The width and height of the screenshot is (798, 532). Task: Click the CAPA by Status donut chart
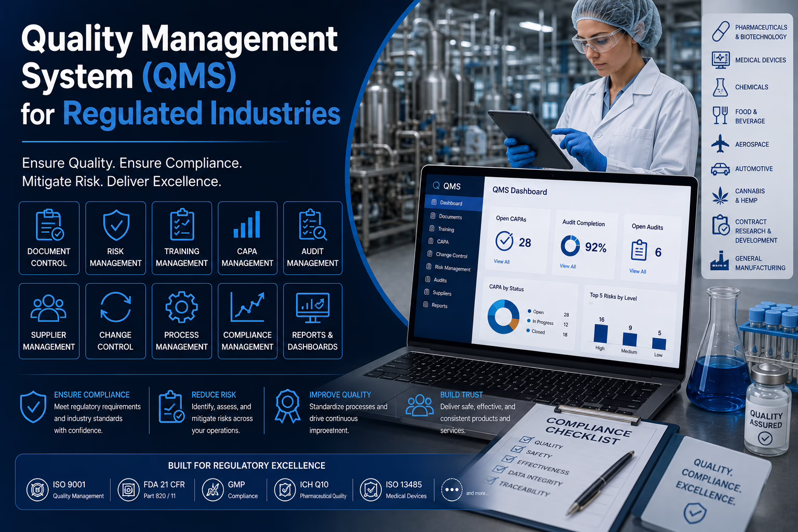pos(503,317)
